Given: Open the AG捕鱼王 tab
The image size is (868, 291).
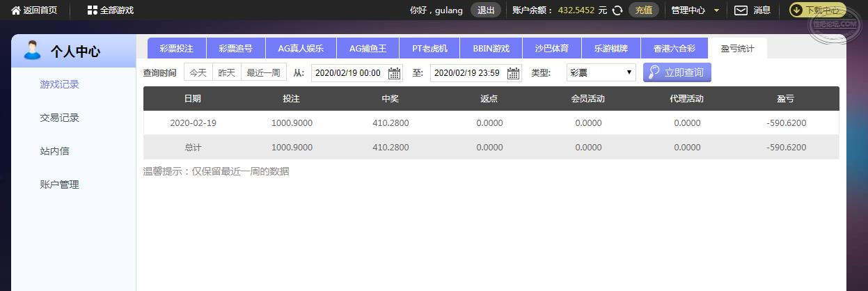Looking at the screenshot, I should point(368,49).
